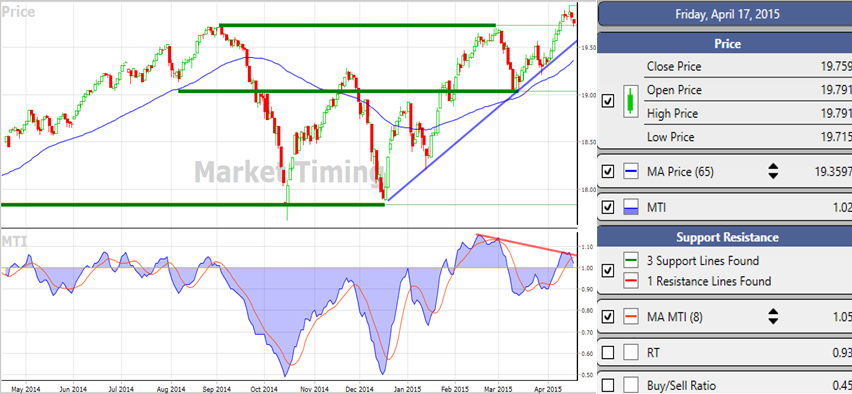This screenshot has width=852, height=394.
Task: Select the High Price row
Action: 749,113
